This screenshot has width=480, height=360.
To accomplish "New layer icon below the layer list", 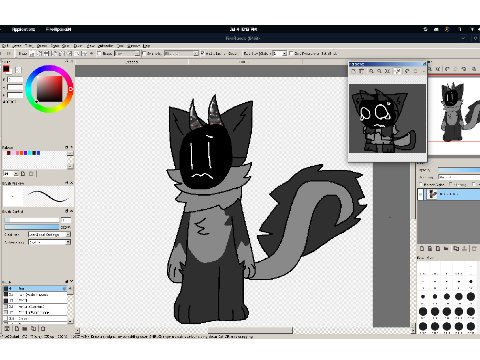I will 422,249.
